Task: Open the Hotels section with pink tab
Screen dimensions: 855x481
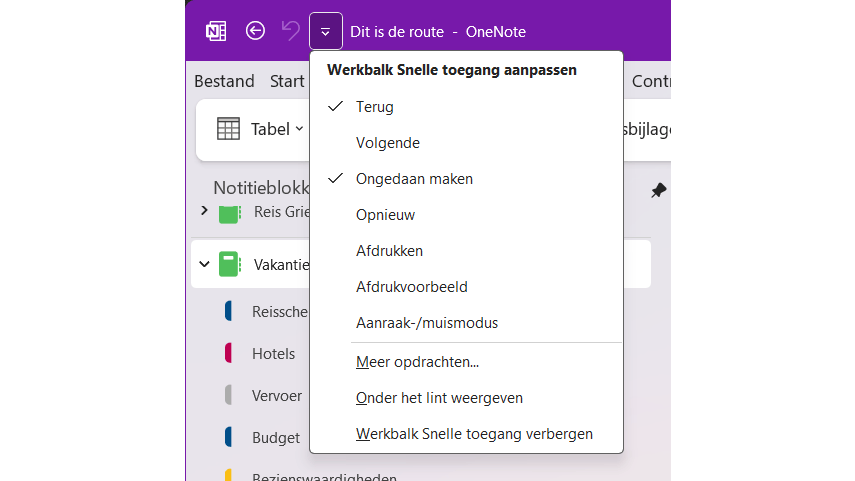Action: 273,353
